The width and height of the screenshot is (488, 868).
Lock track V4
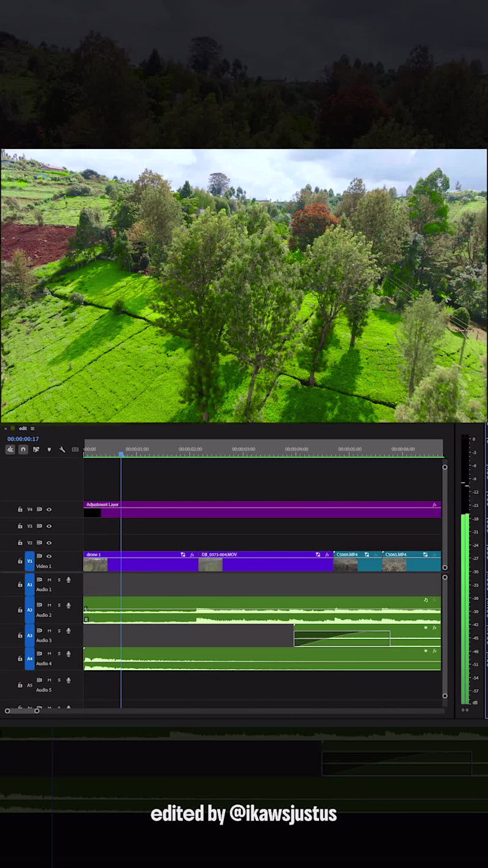click(x=20, y=509)
